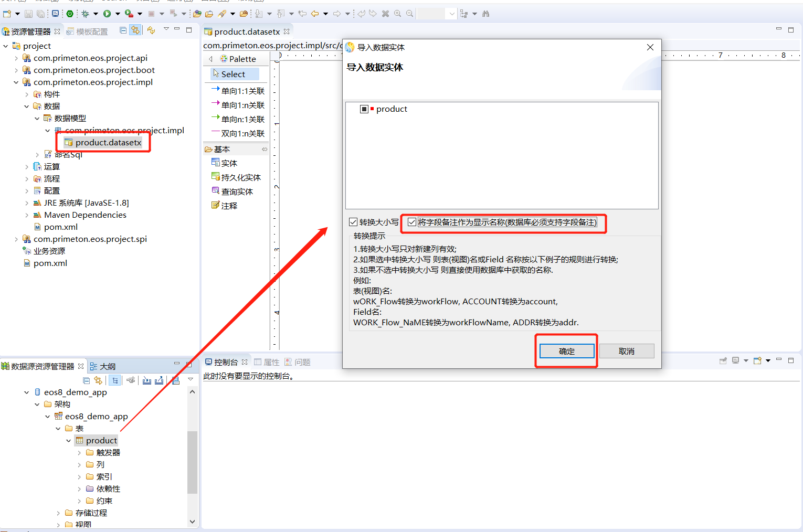Toggle the product table checkbox in dialog
Image resolution: width=803 pixels, height=532 pixels.
tap(364, 109)
